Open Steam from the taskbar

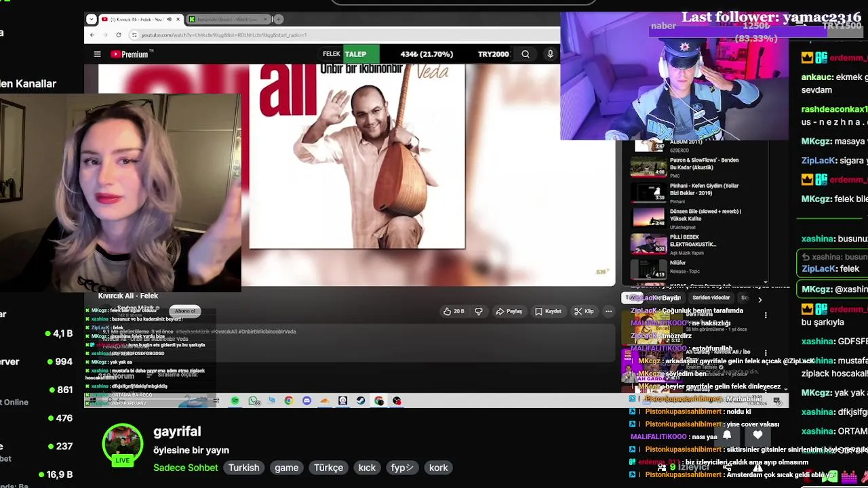[361, 401]
